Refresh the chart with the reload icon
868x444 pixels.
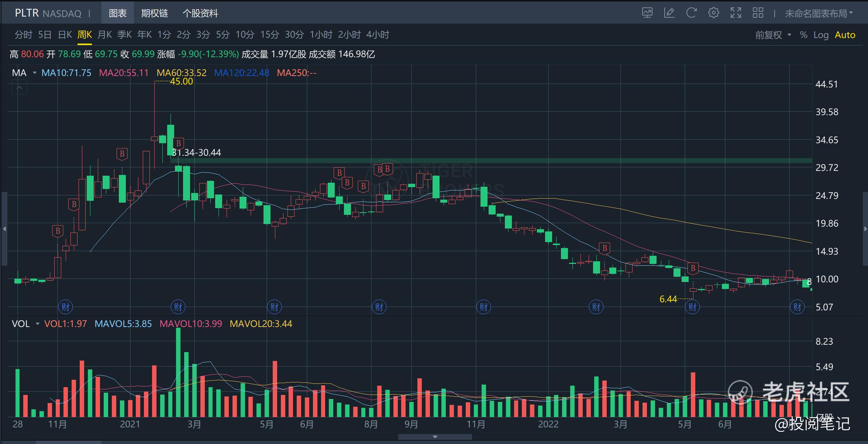(x=691, y=13)
